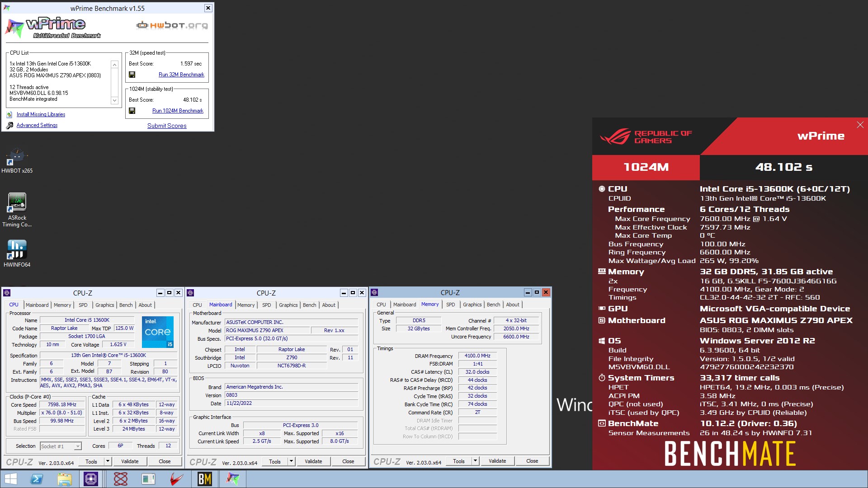This screenshot has width=868, height=488.
Task: Click the 1024M label in BenchMate panel
Action: point(646,167)
